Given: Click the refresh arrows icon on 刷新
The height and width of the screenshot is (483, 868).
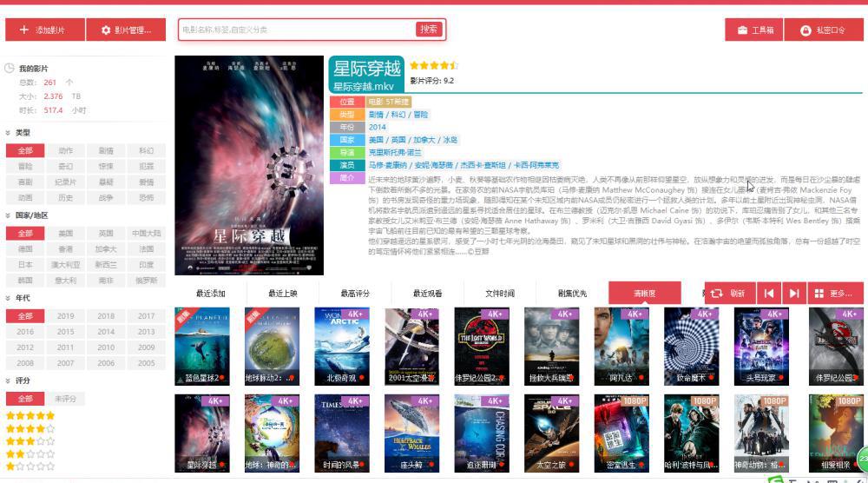Looking at the screenshot, I should coord(716,293).
